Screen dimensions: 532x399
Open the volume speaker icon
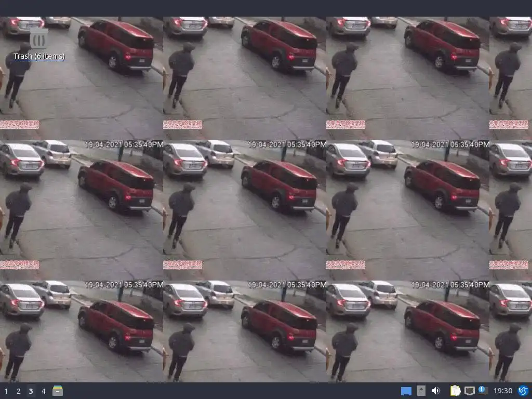(436, 391)
